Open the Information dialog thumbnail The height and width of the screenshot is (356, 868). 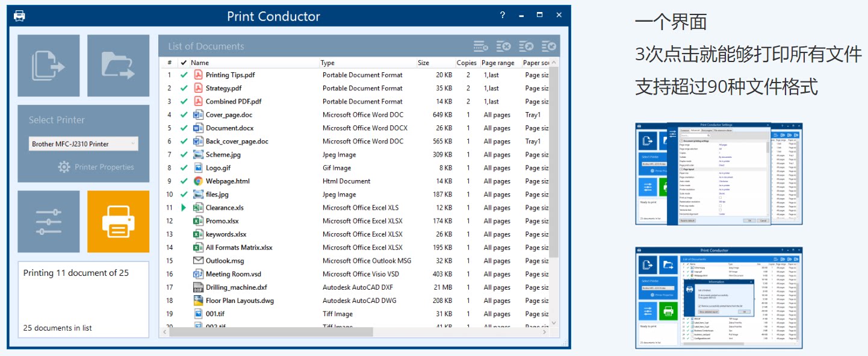[x=719, y=297]
